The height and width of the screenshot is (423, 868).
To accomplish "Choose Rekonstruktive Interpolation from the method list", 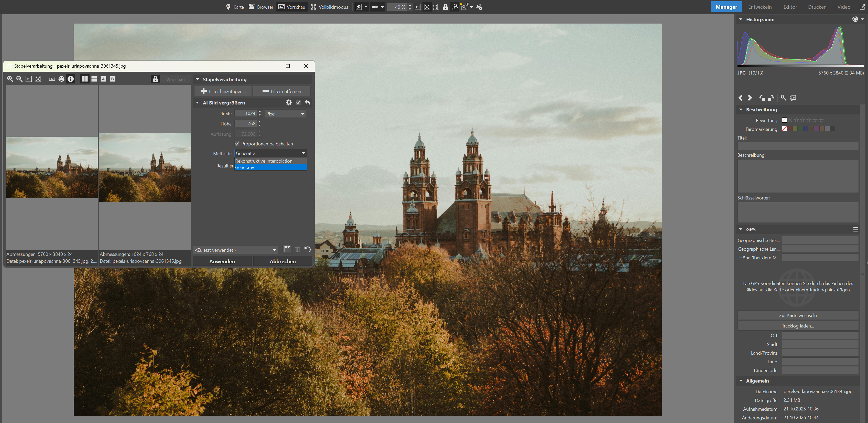I will (264, 161).
